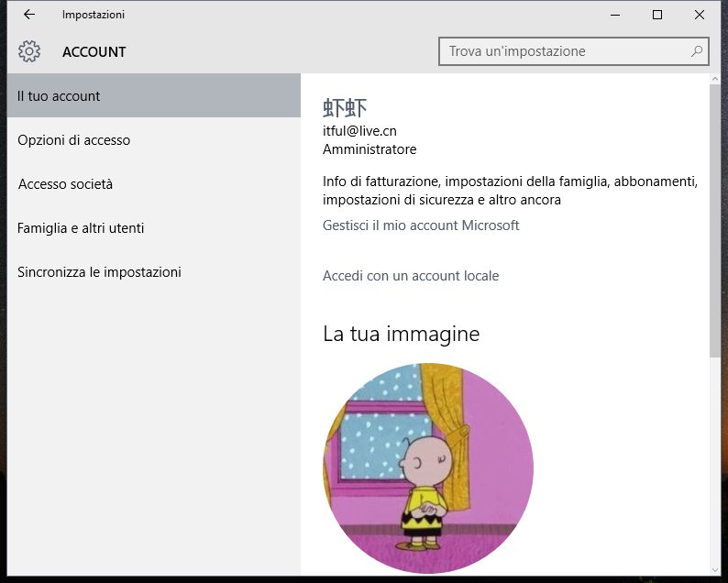Click 'Accedi con un account locale' link
Screen dimensions: 728x583
coord(411,276)
